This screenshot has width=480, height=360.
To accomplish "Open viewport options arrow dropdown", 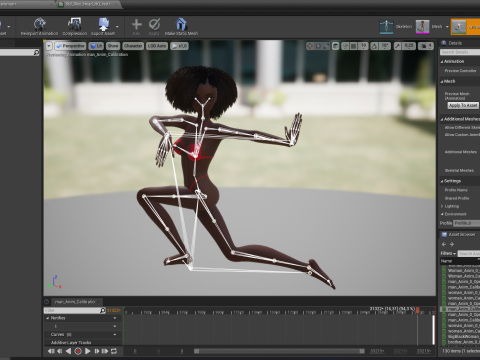I will (x=49, y=46).
